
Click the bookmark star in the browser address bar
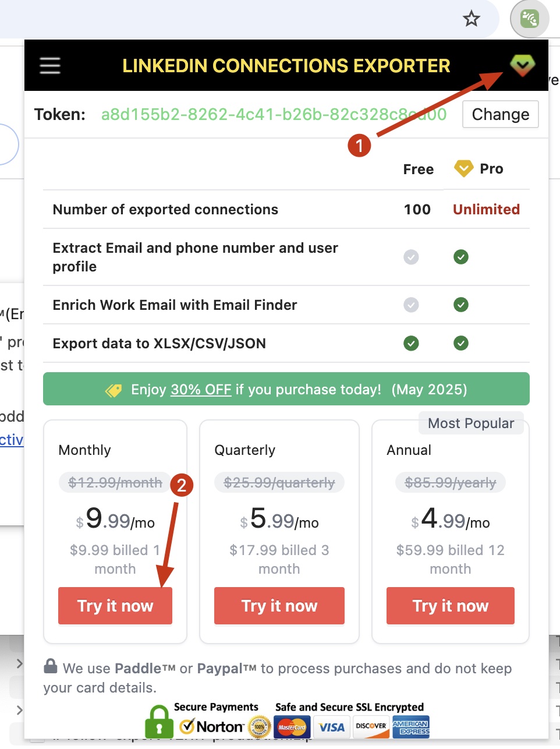471,19
